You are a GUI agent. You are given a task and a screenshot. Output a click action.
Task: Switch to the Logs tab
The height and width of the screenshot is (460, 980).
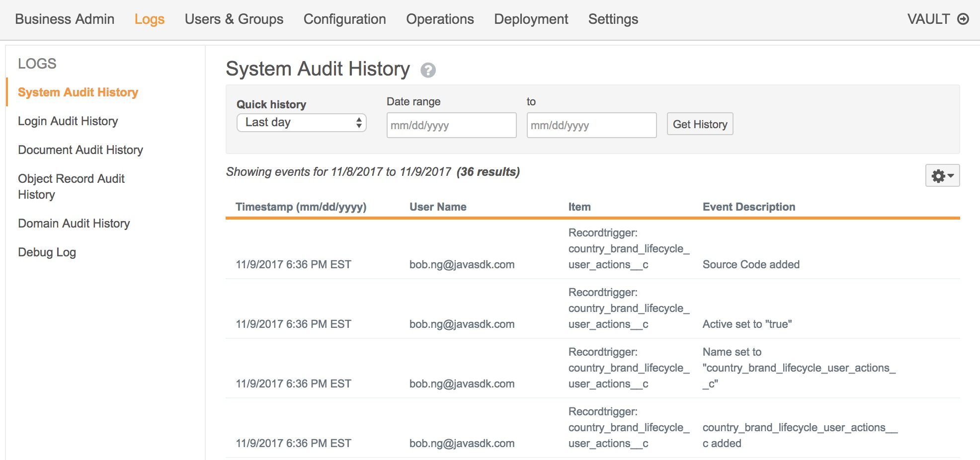pyautogui.click(x=149, y=19)
